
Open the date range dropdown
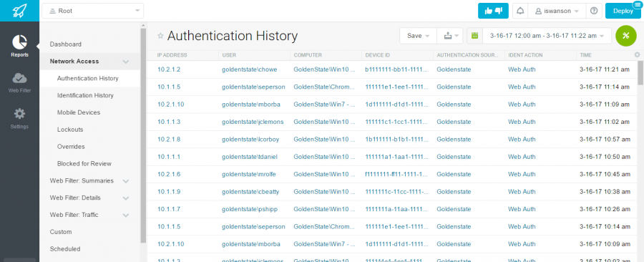(x=547, y=36)
